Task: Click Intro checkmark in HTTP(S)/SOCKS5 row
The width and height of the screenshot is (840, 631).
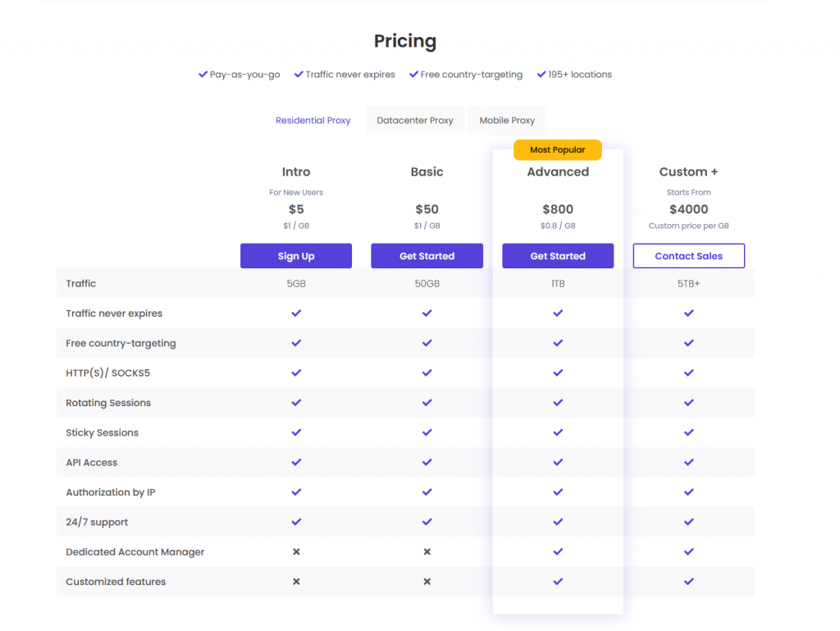Action: pos(296,373)
